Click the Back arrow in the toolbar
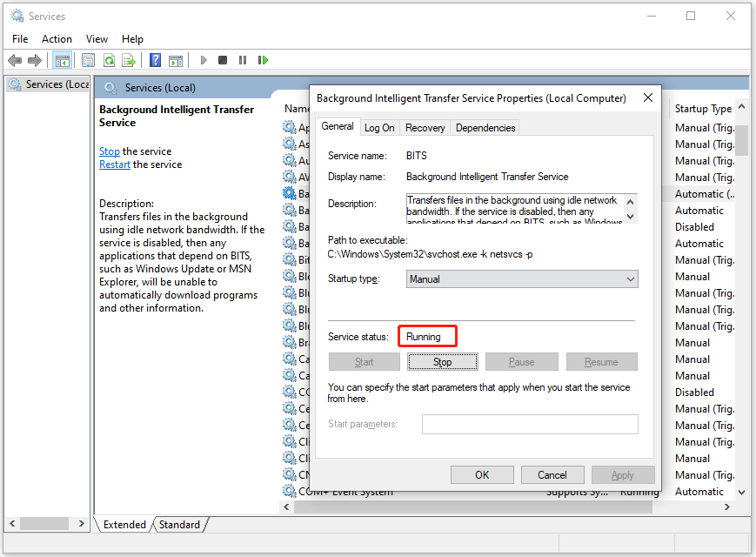The width and height of the screenshot is (756, 557). point(15,60)
